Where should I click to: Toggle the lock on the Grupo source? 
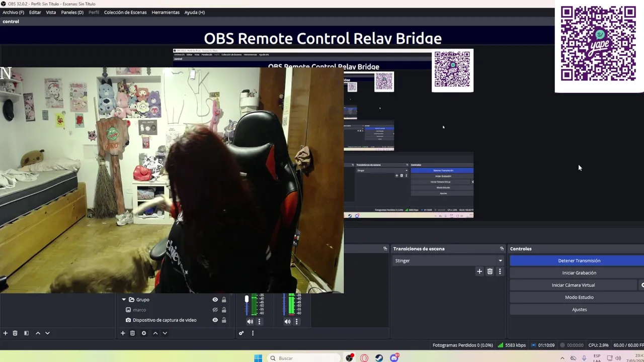point(224,300)
